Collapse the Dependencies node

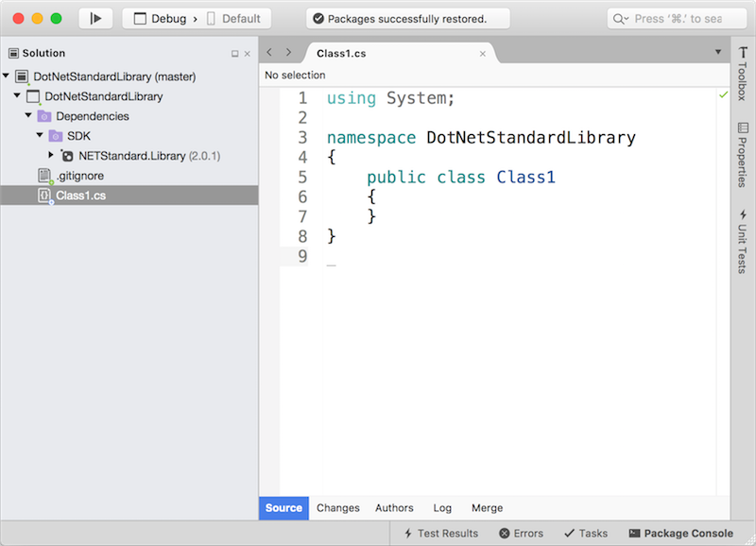point(28,116)
